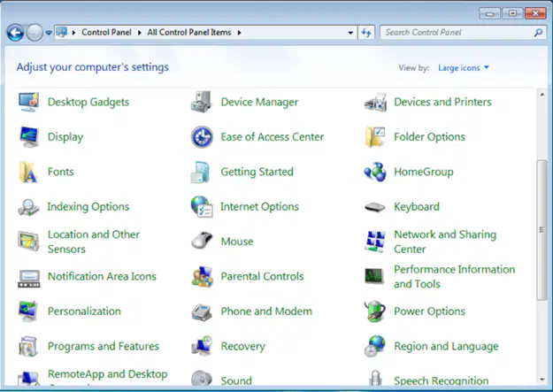Image resolution: width=553 pixels, height=392 pixels.
Task: Open the Region and Language globe icon
Action: (x=375, y=346)
